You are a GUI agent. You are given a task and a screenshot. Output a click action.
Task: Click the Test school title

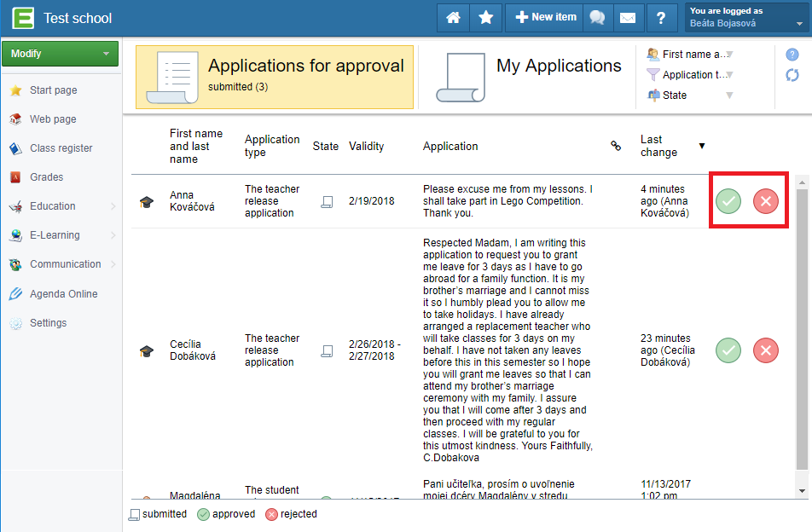point(78,18)
